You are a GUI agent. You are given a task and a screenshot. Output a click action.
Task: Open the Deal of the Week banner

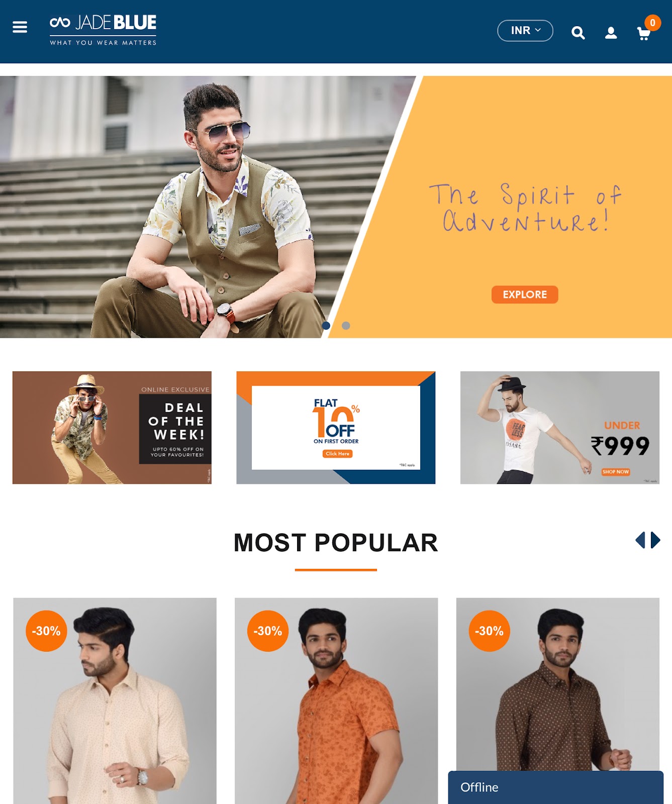coord(112,428)
